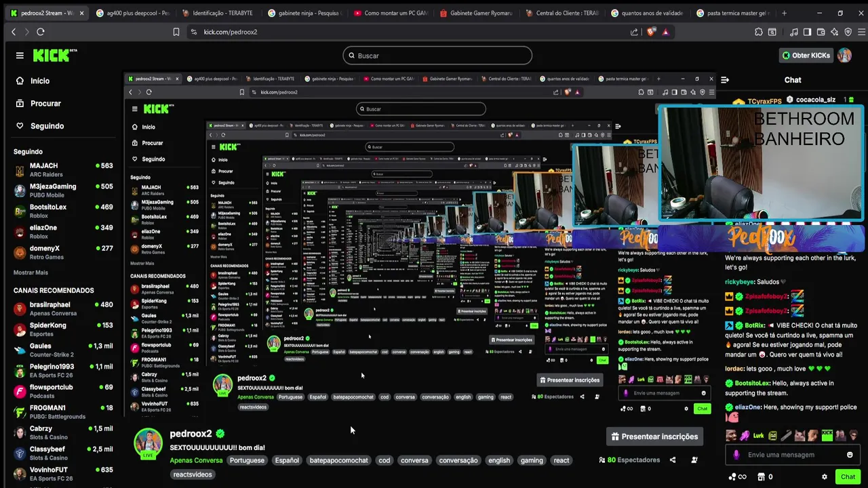Open M3jezaGaming channel in the sidebar
This screenshot has height=488, width=868.
click(63, 190)
